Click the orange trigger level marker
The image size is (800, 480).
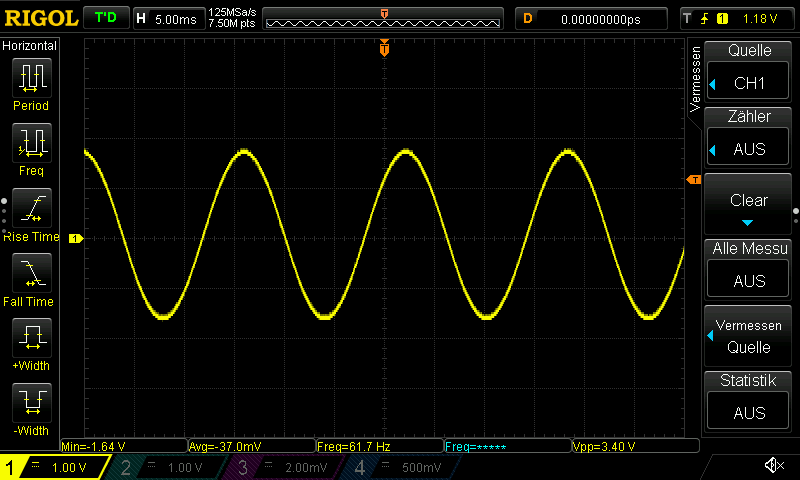[x=695, y=179]
